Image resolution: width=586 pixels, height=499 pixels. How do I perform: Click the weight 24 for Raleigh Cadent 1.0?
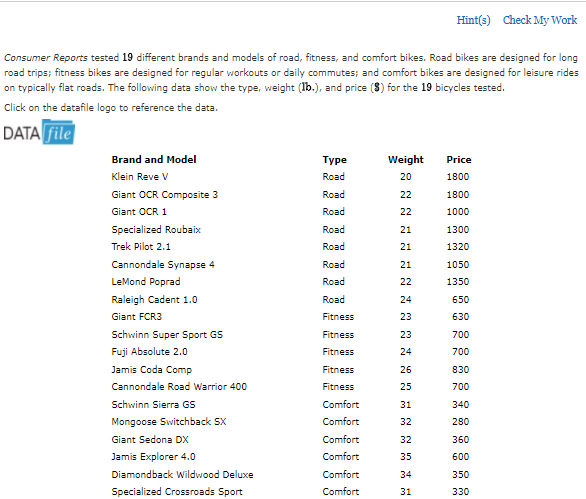405,299
